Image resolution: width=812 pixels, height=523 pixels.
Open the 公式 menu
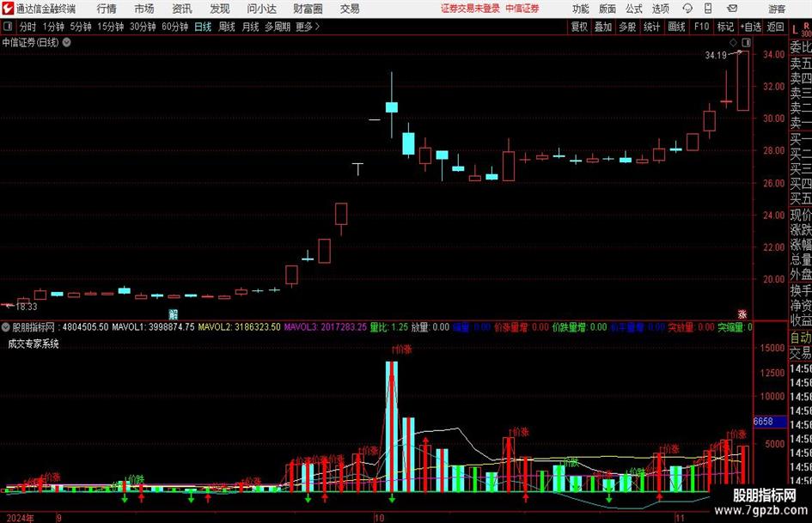coord(634,9)
